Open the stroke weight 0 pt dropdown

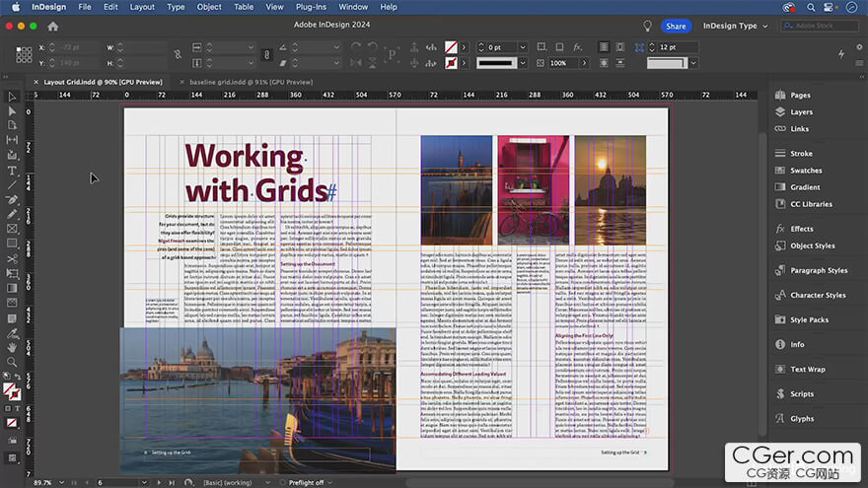[x=523, y=47]
